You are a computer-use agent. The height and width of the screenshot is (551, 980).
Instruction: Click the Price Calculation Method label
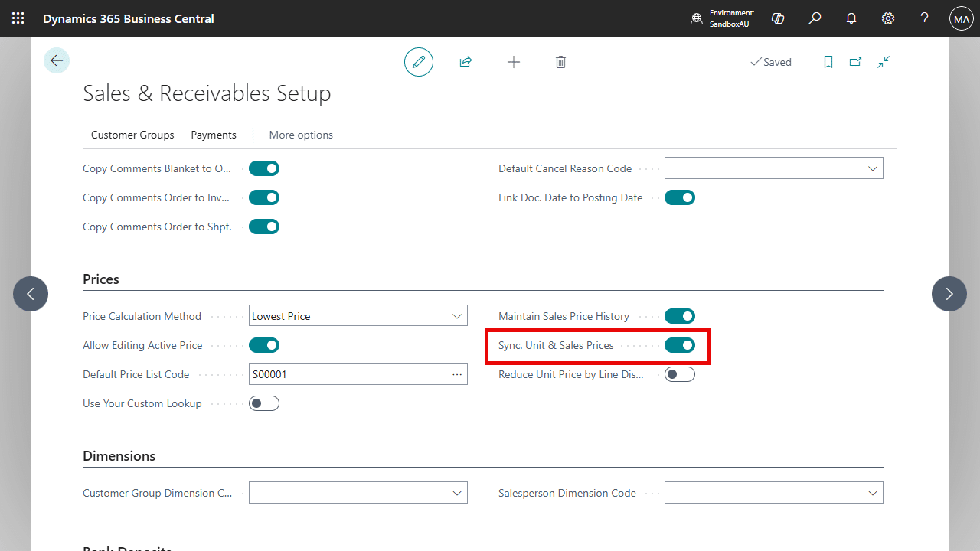click(142, 316)
